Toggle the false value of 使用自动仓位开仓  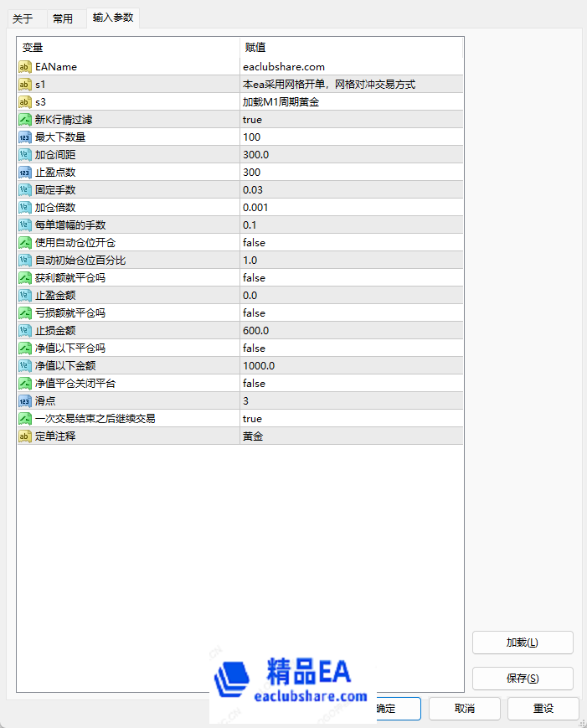[x=351, y=243]
